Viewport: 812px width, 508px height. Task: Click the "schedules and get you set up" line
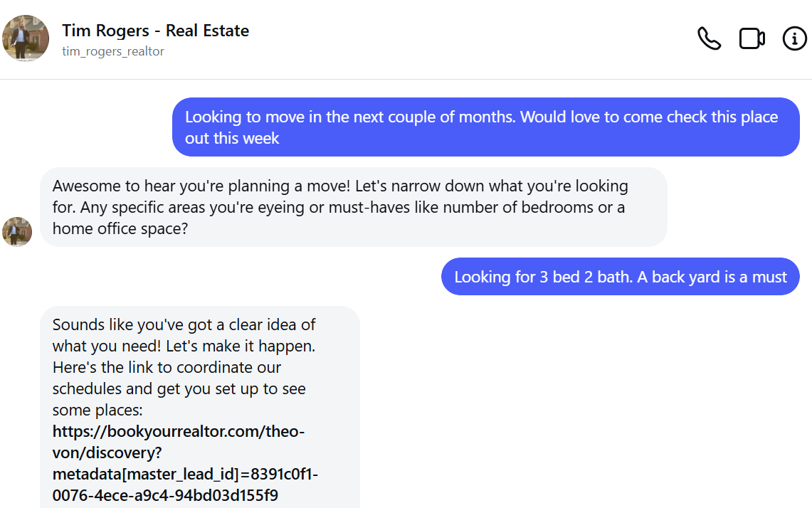[179, 389]
